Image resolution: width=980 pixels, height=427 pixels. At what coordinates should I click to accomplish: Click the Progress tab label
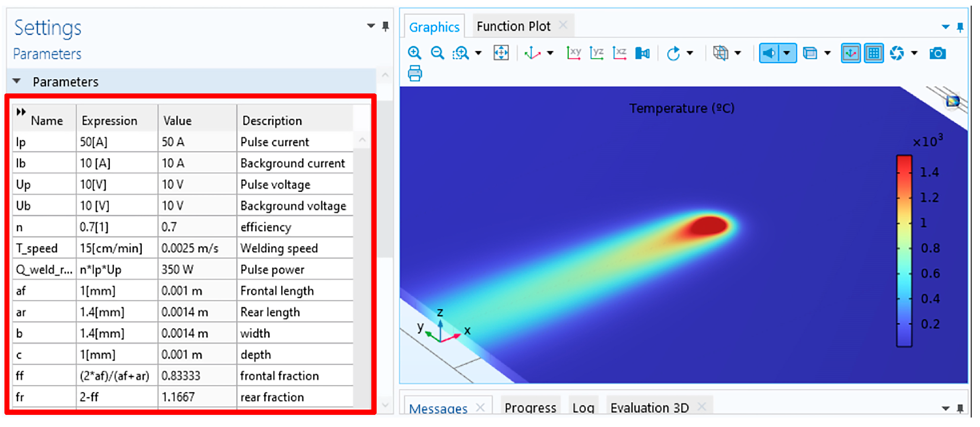click(530, 407)
